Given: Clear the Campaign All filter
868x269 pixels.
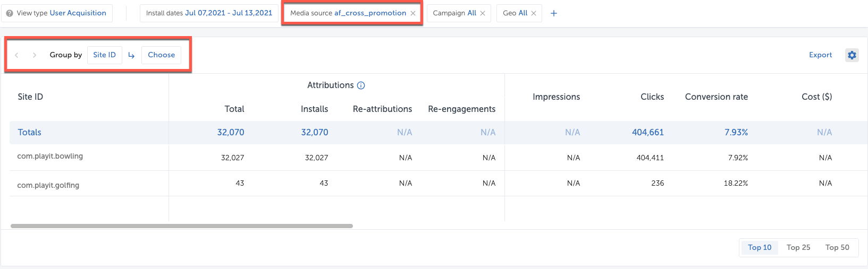Looking at the screenshot, I should click(x=483, y=13).
